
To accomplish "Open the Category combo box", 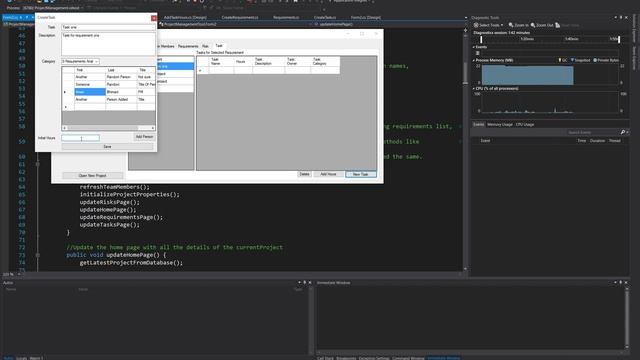I will tap(80, 61).
